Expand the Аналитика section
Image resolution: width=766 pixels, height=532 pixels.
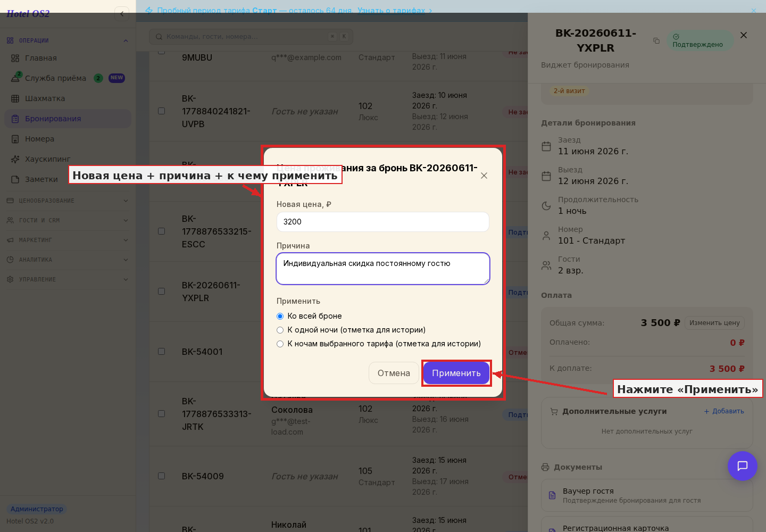click(126, 260)
